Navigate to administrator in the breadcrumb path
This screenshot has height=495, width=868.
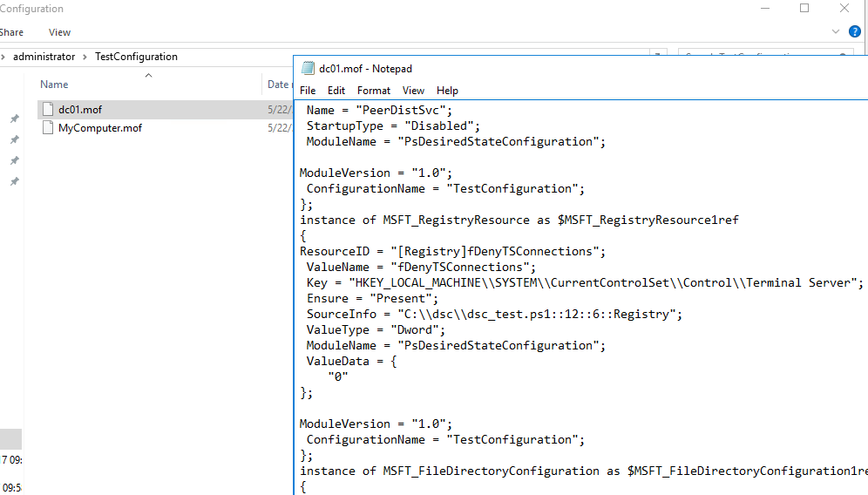[44, 57]
